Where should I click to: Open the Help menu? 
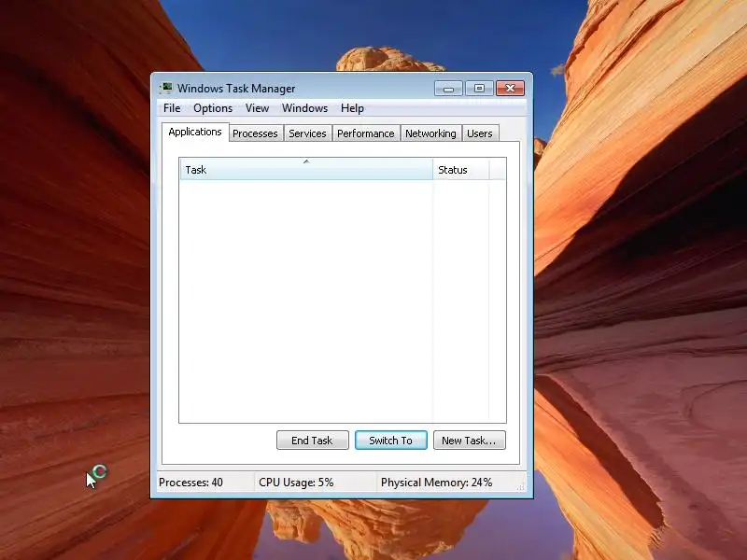click(x=353, y=108)
